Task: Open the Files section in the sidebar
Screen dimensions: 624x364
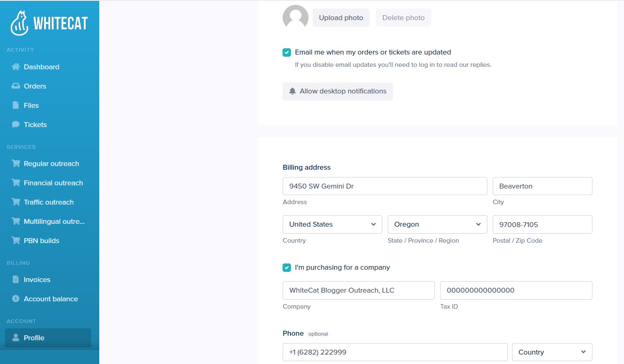Action: point(31,105)
